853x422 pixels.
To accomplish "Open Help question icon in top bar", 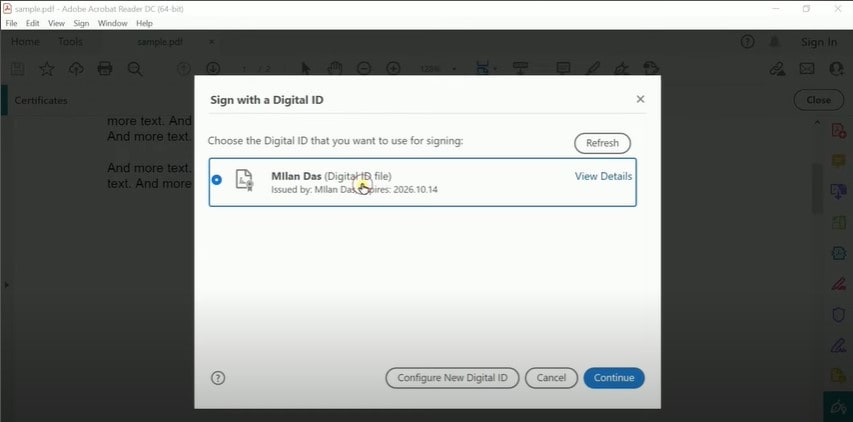I will coord(747,42).
